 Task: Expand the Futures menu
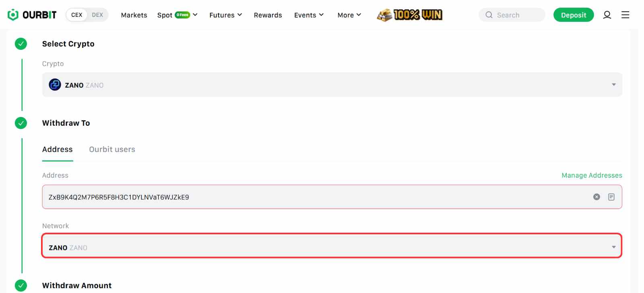point(225,15)
